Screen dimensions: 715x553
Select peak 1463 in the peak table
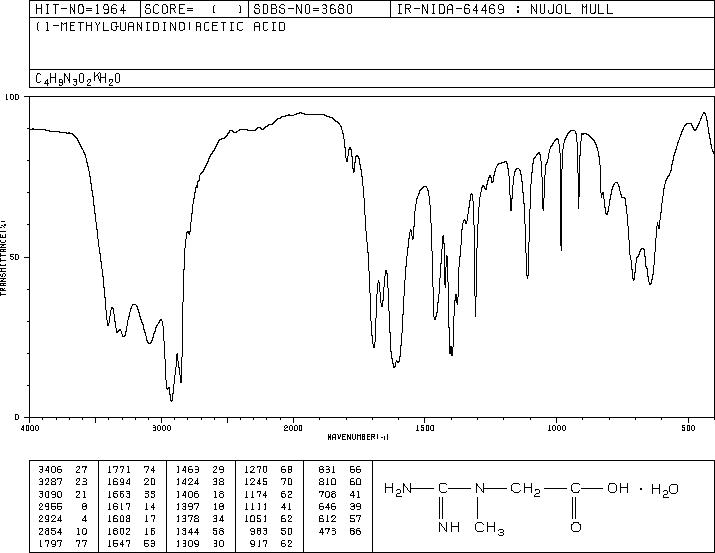point(187,470)
